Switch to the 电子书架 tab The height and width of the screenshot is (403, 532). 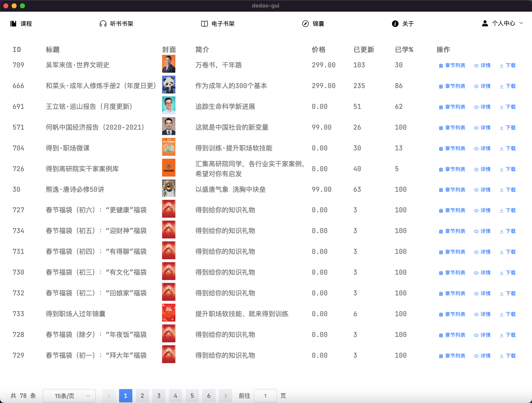pos(223,23)
